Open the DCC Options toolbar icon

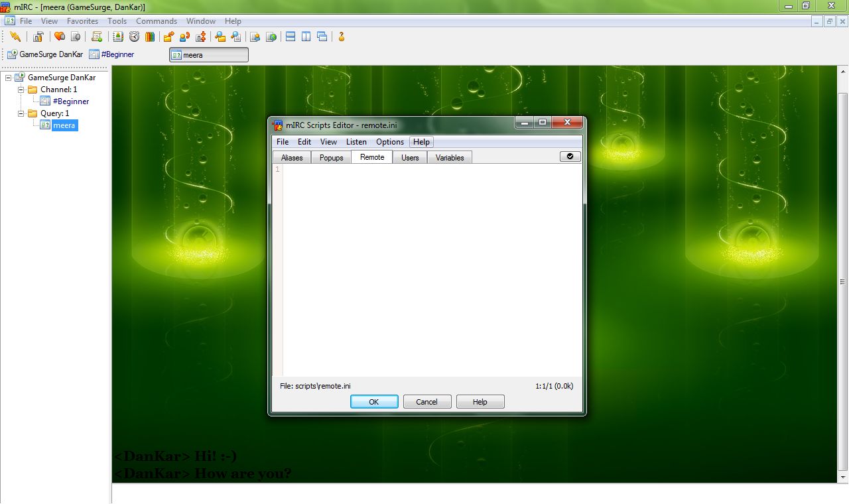click(x=201, y=36)
